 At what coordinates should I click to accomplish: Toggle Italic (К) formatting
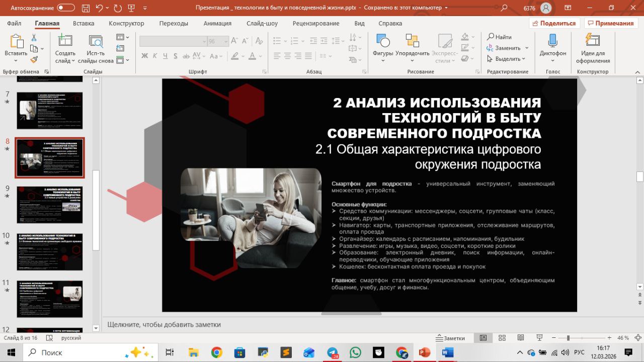[x=154, y=56]
